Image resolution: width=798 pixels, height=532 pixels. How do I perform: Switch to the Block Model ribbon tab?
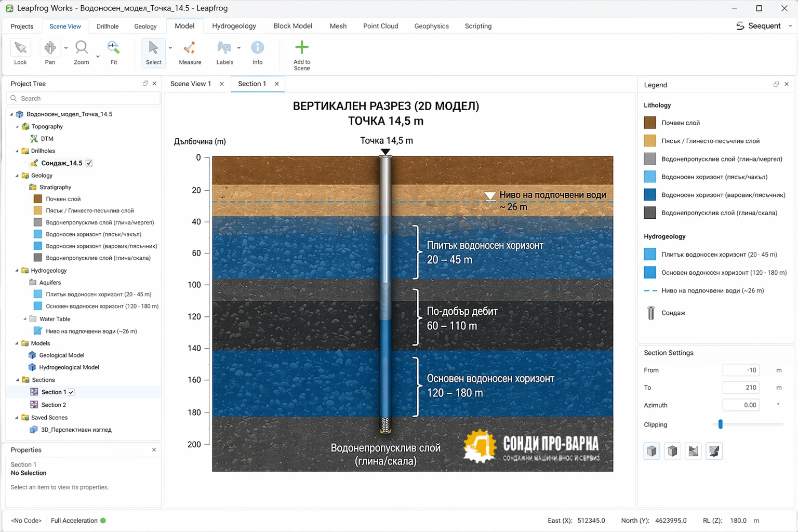[292, 26]
